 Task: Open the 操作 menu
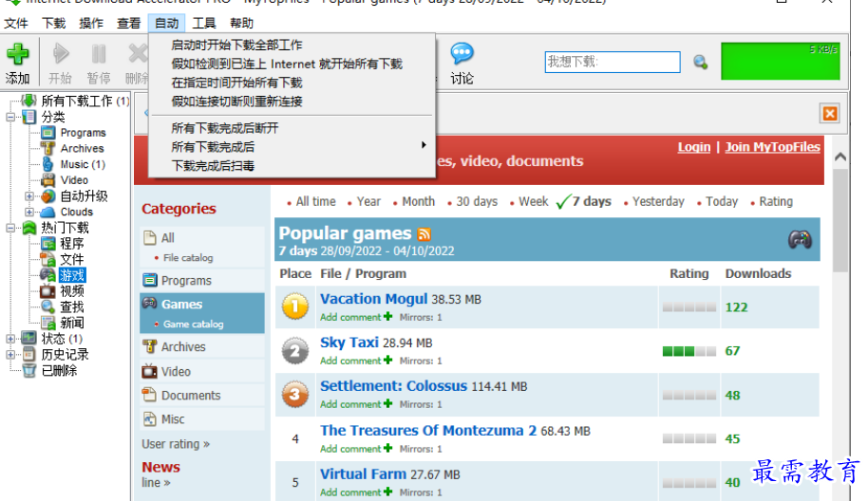[91, 23]
